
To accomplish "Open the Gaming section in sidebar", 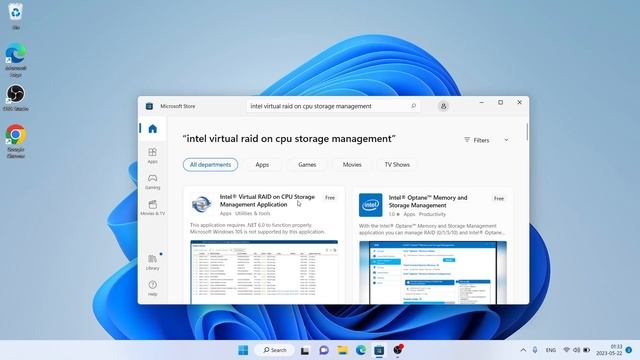I will (x=153, y=182).
